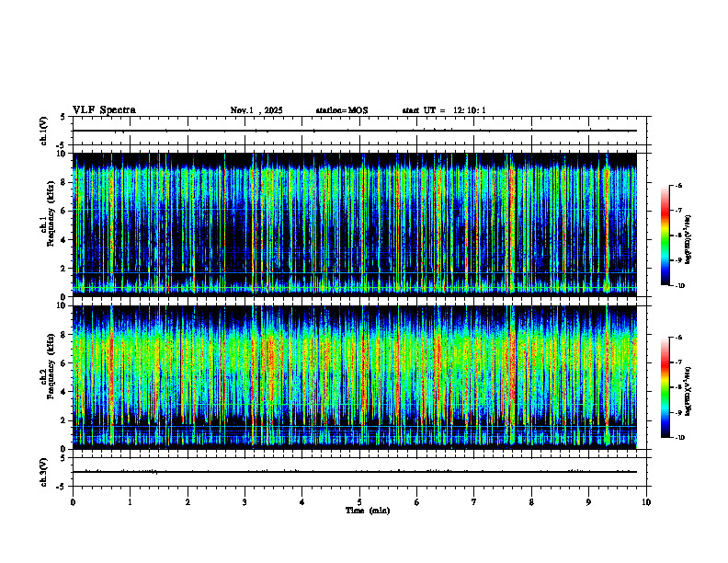This screenshot has height=563, width=728.
Task: Click time axis tick label "7"
Action: 474,502
